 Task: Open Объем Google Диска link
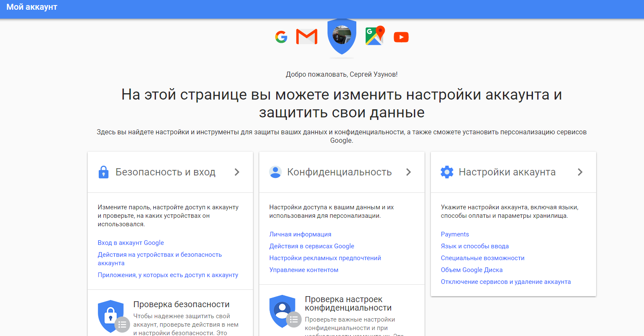(472, 270)
